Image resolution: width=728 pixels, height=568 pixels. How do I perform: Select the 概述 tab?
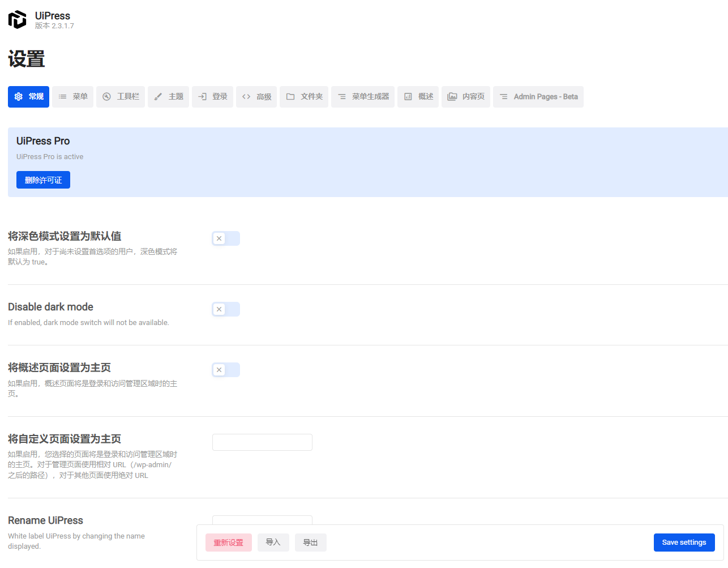pyautogui.click(x=418, y=97)
